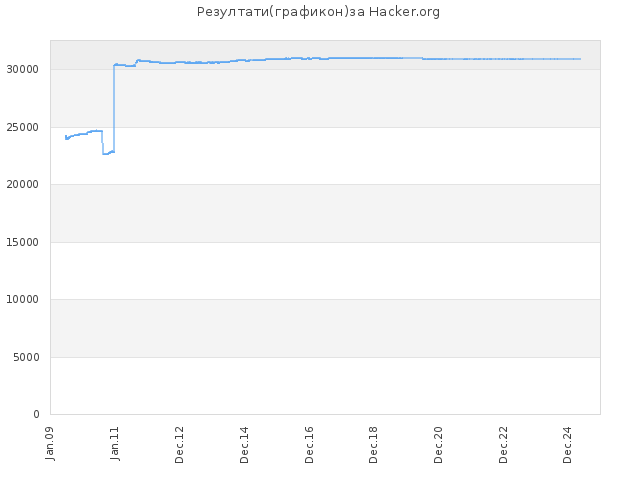Click the line's sharp jump near Jan.11
This screenshot has height=480, width=640.
(114, 108)
